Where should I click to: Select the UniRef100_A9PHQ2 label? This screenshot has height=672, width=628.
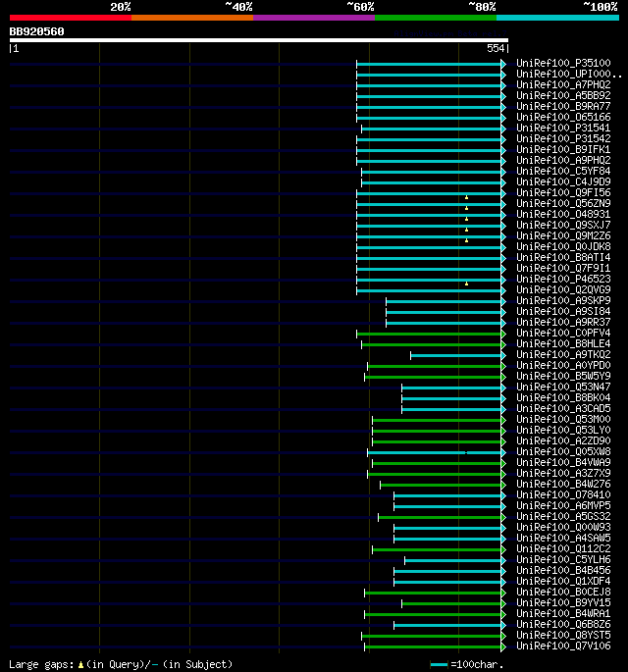point(563,160)
